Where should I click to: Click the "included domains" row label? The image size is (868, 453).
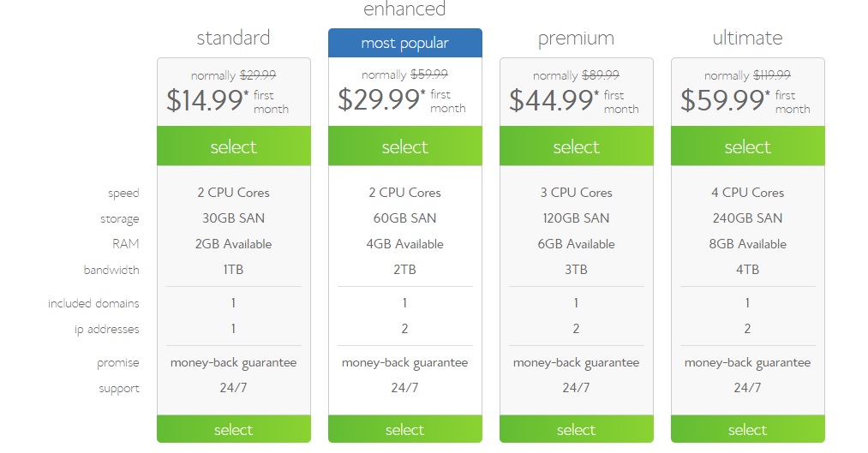(x=93, y=303)
